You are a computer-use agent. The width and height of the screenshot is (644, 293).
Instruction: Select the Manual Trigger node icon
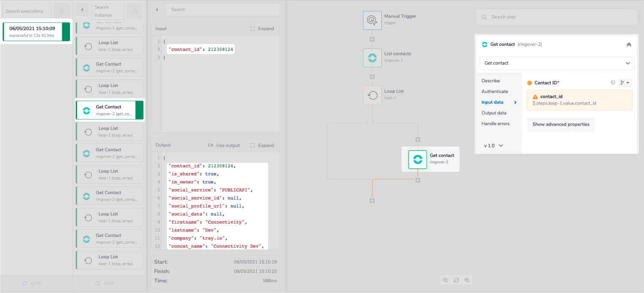click(x=372, y=20)
